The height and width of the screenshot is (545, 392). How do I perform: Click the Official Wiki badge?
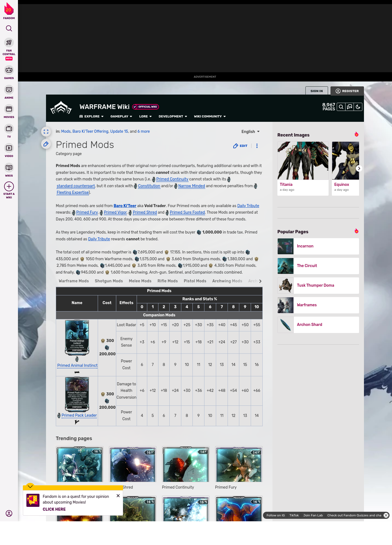click(146, 107)
